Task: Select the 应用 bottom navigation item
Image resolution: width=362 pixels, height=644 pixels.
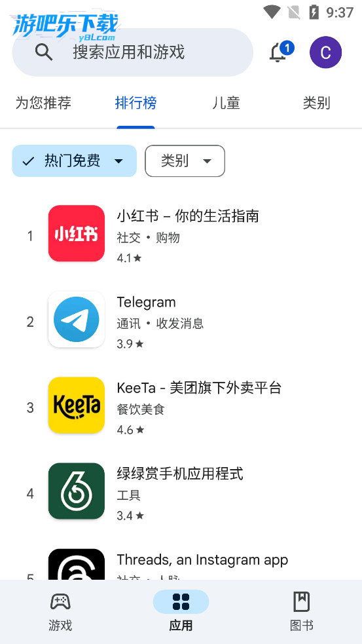Action: [x=181, y=611]
